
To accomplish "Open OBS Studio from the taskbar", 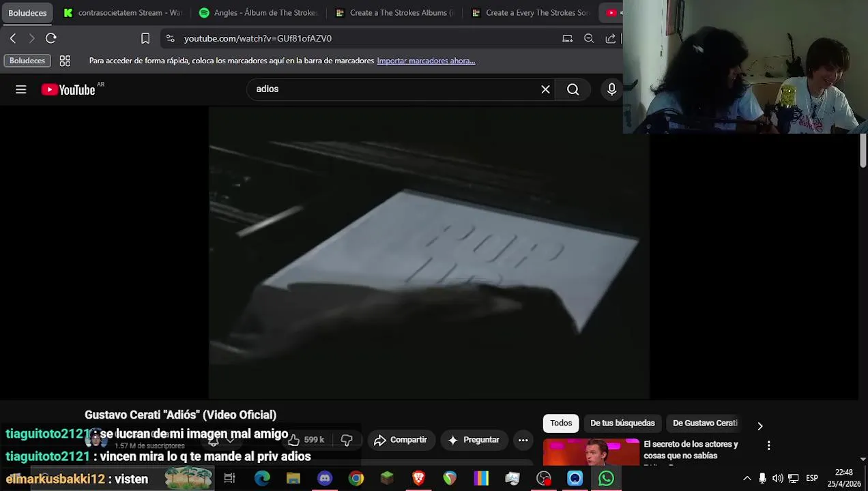I will click(544, 478).
